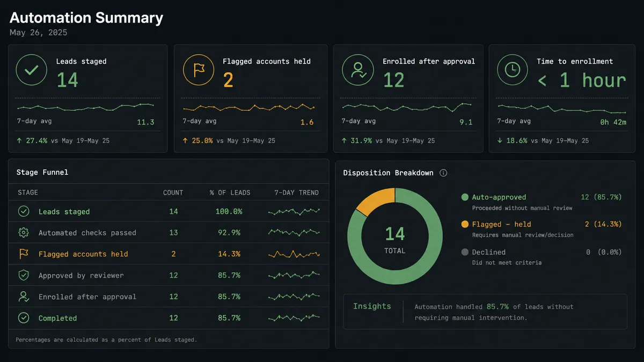
Task: Click the trend sparkline in the Completed row
Action: point(294,317)
